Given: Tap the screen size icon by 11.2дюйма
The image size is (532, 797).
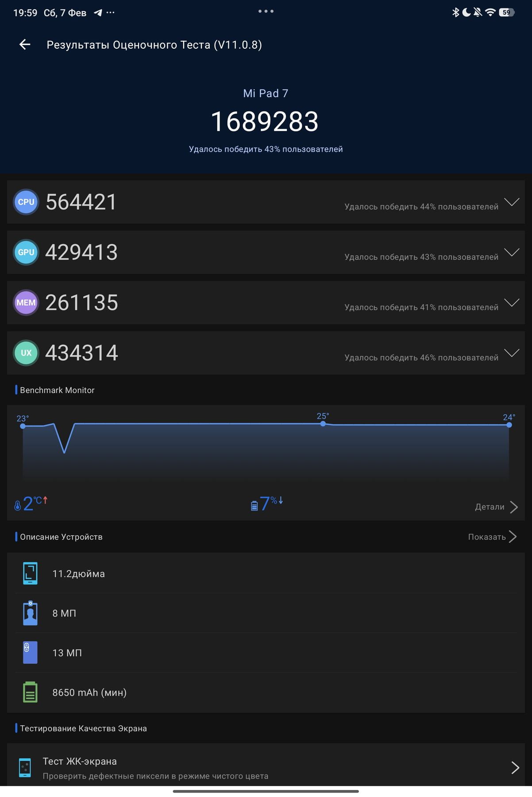Looking at the screenshot, I should [x=30, y=573].
